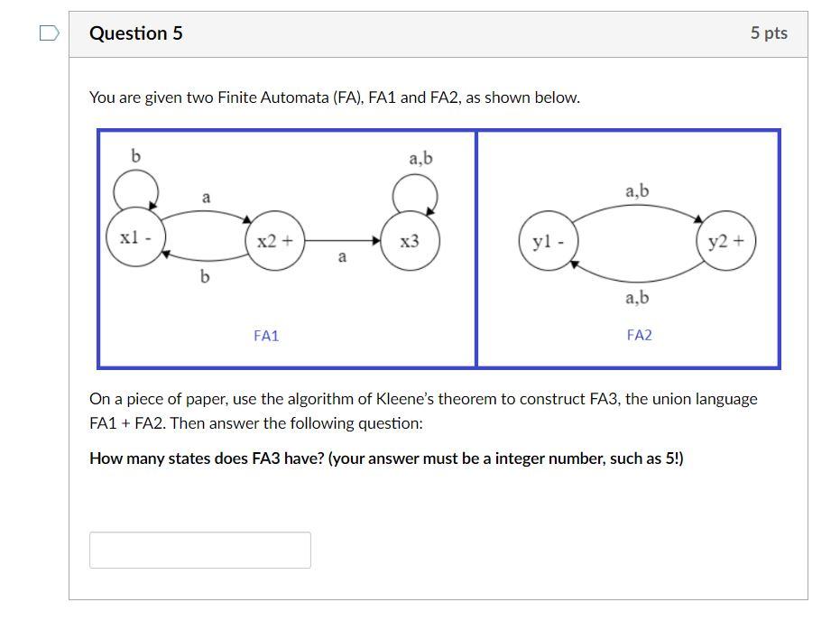This screenshot has height=630, width=840.
Task: Select state y1 in FA2 diagram
Action: click(549, 239)
